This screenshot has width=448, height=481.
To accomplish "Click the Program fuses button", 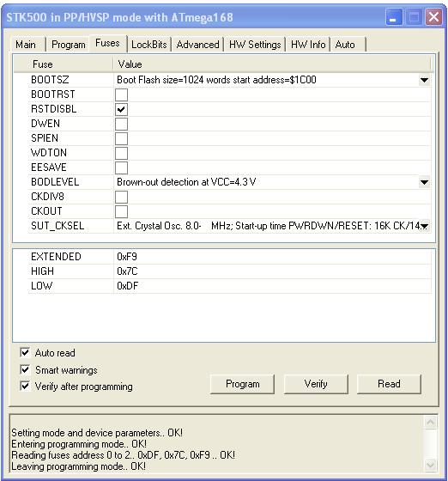I will click(x=242, y=384).
